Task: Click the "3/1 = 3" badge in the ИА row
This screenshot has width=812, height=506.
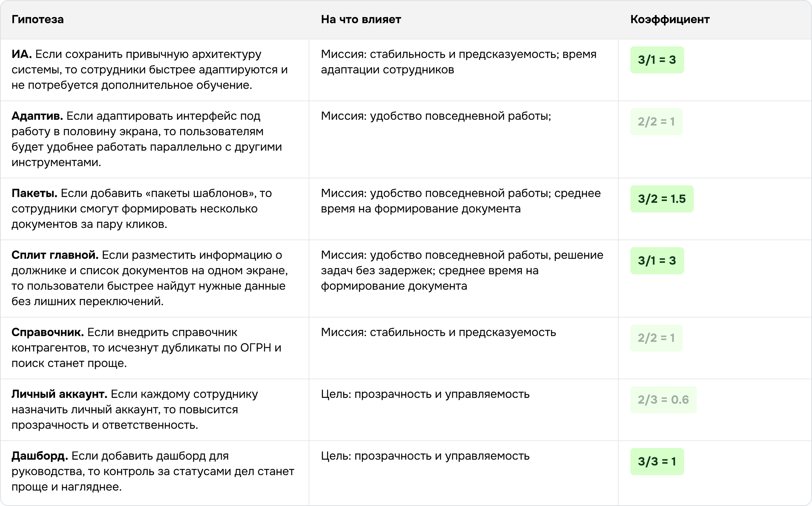Action: click(656, 60)
